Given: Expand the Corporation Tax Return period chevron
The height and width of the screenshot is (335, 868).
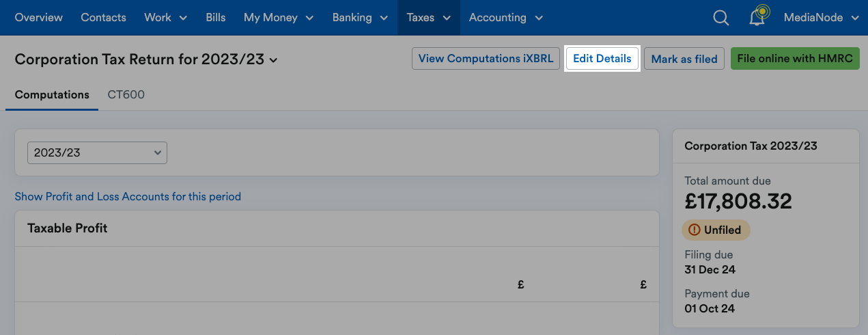Looking at the screenshot, I should coord(274,60).
